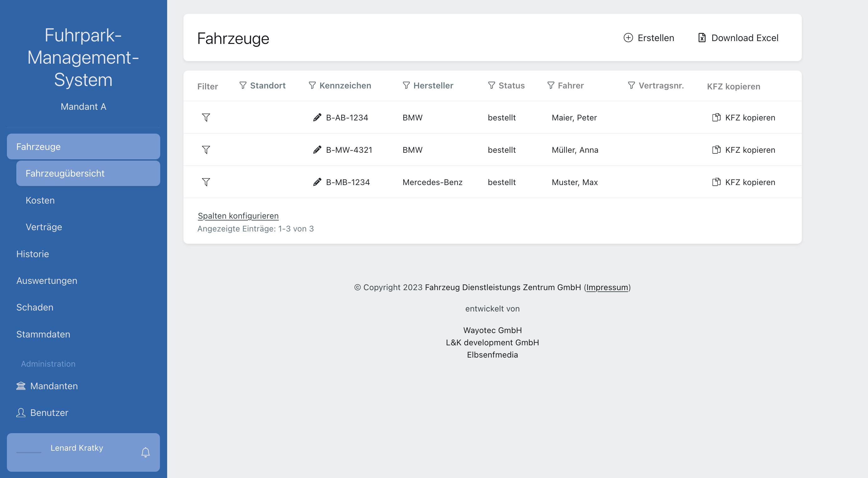Click the notification bell icon

[145, 452]
